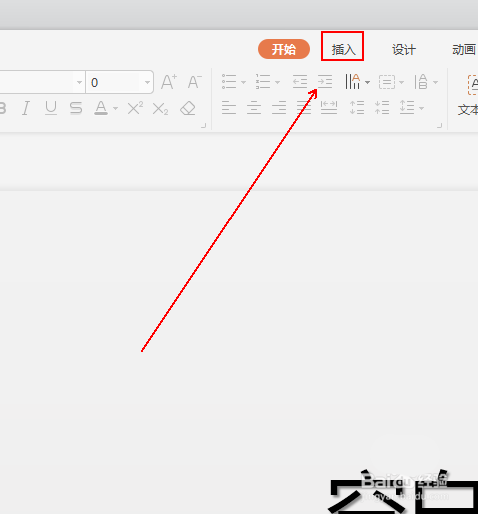Click the font size field showing 0

112,82
